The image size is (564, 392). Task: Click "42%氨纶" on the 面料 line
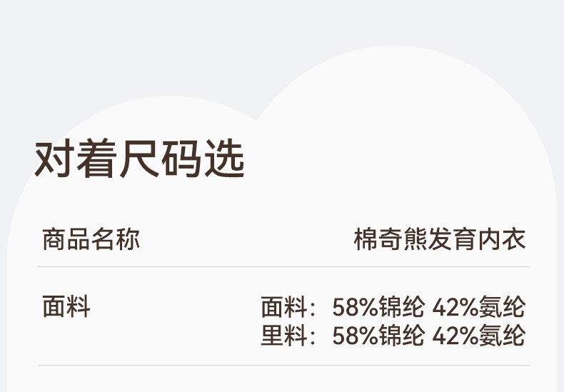click(478, 308)
